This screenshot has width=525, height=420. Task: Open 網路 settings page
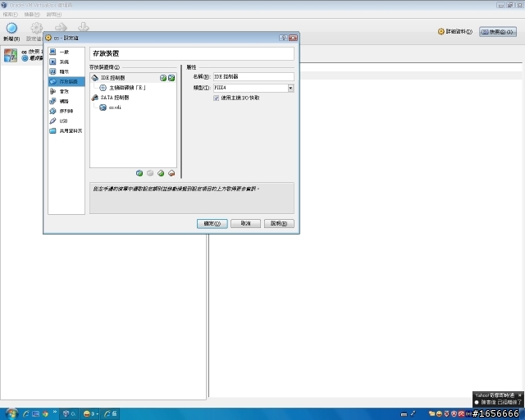(66, 101)
